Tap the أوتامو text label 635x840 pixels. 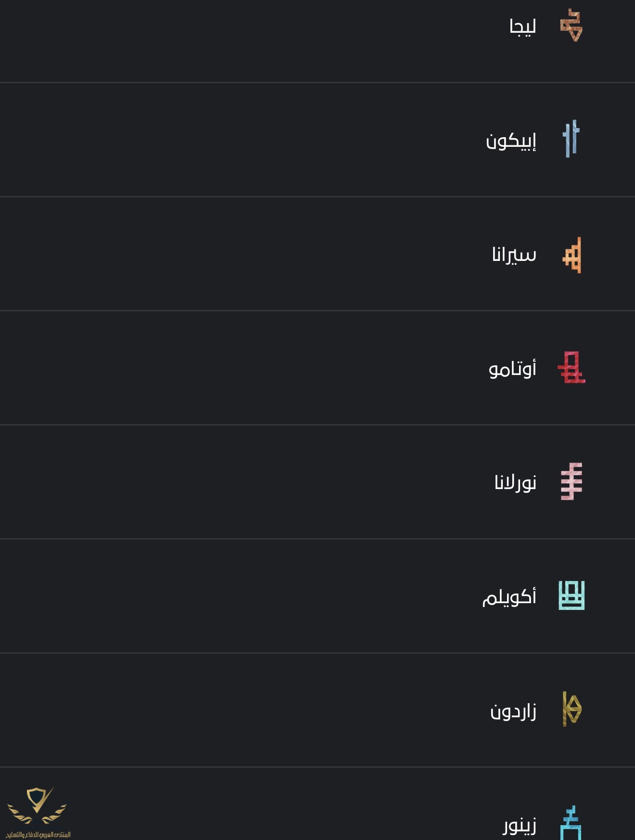click(x=512, y=369)
